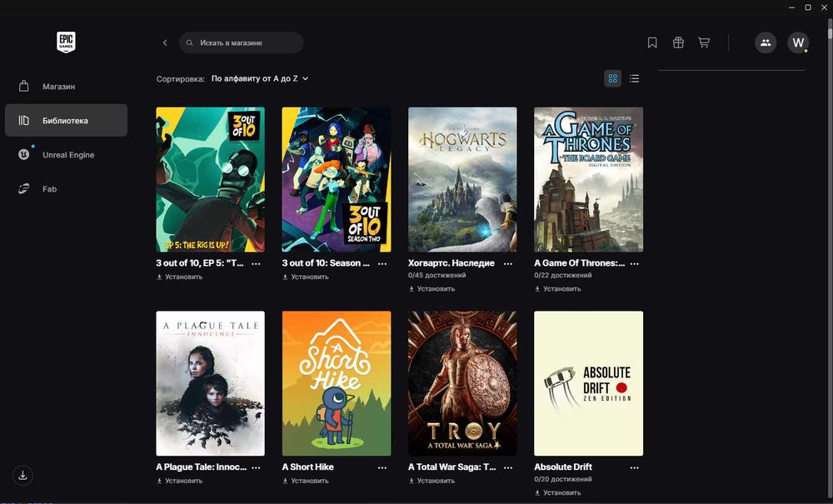The height and width of the screenshot is (504, 833).
Task: Switch to grid view
Action: pyautogui.click(x=612, y=78)
